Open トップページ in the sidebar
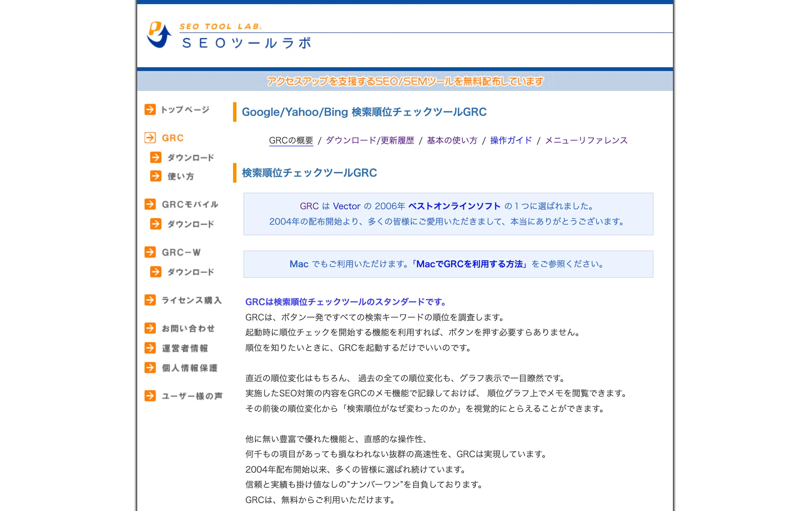The image size is (812, 511). pos(185,110)
